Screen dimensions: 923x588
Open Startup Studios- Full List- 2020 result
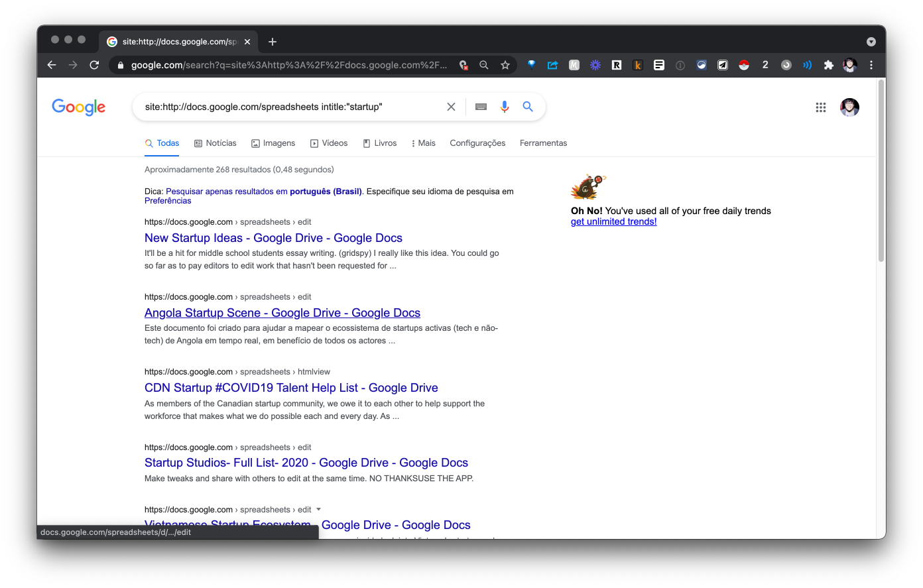pyautogui.click(x=306, y=463)
